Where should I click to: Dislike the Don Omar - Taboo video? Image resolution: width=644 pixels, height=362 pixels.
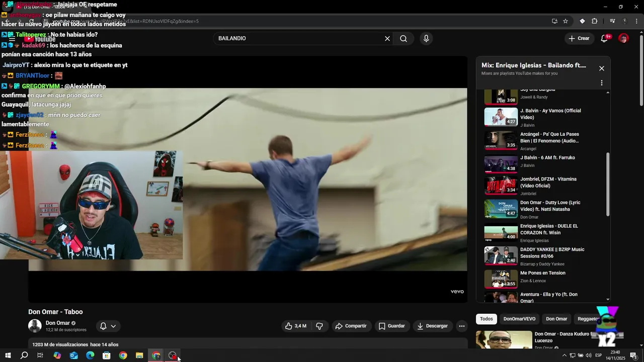[319, 326]
